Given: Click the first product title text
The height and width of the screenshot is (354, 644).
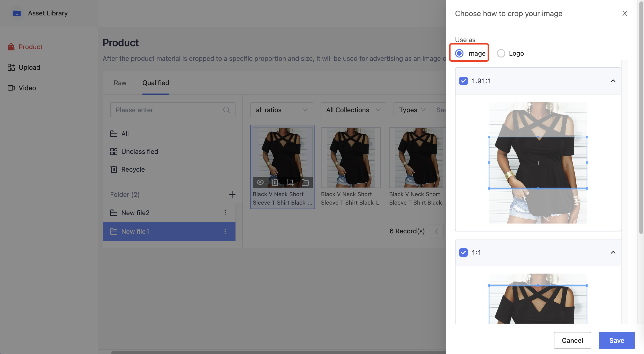Looking at the screenshot, I should 282,199.
